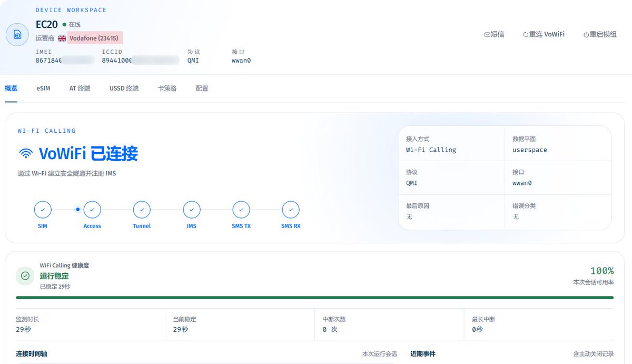Screen dimensions: 632x364
Task: Click 重启模组 restart module button
Action: click(600, 34)
